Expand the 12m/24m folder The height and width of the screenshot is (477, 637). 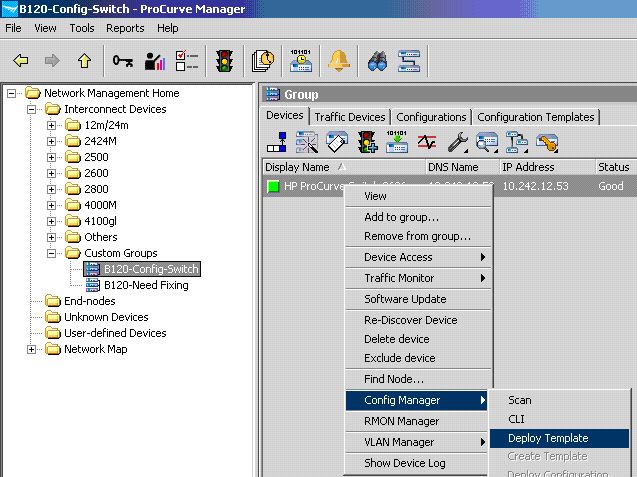51,126
